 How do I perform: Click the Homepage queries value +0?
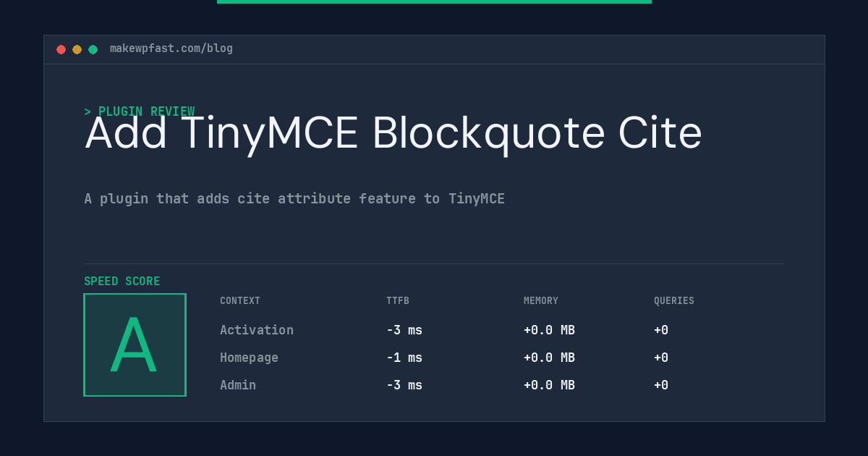coord(661,358)
